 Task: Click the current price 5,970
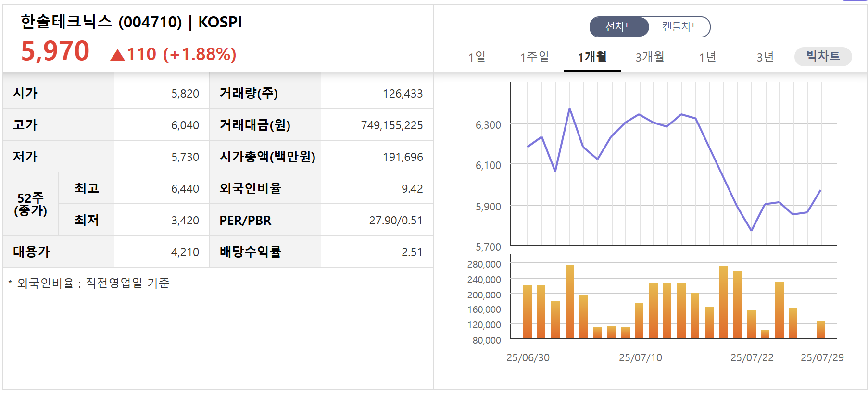coord(55,51)
